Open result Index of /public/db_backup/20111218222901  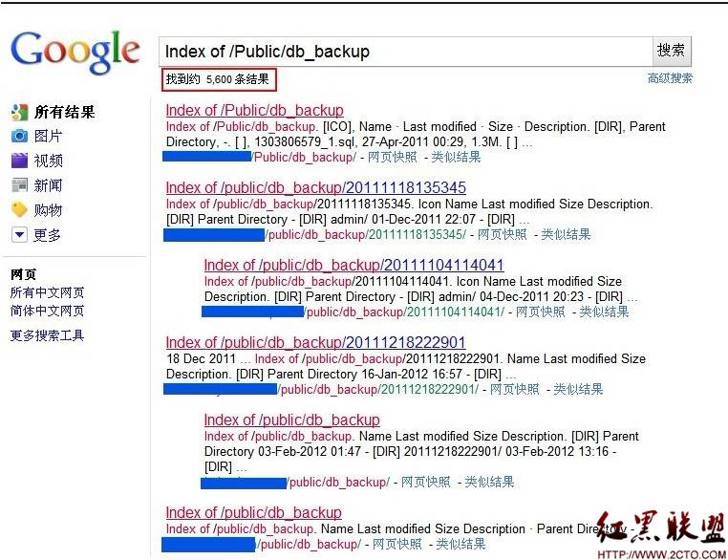point(315,343)
